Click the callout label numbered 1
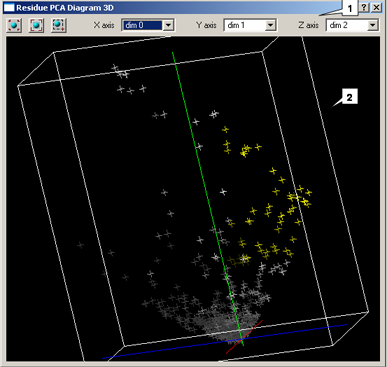Screen dimensions: 387x367 (350, 9)
